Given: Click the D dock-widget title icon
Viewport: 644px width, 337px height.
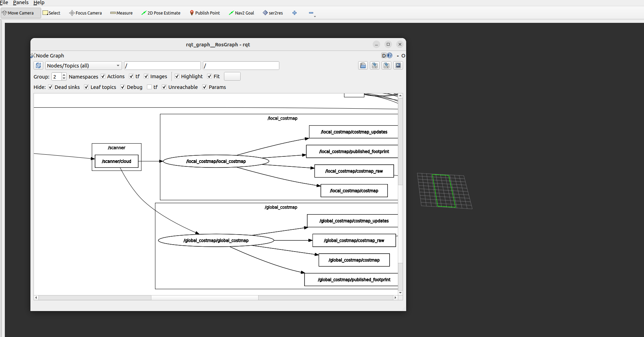Looking at the screenshot, I should click(x=384, y=55).
